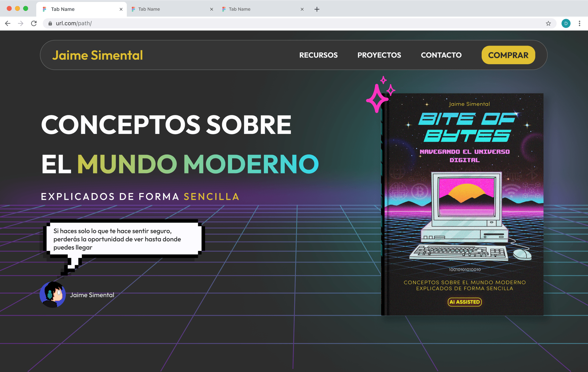Select the first active Tab Name tab

click(82, 9)
